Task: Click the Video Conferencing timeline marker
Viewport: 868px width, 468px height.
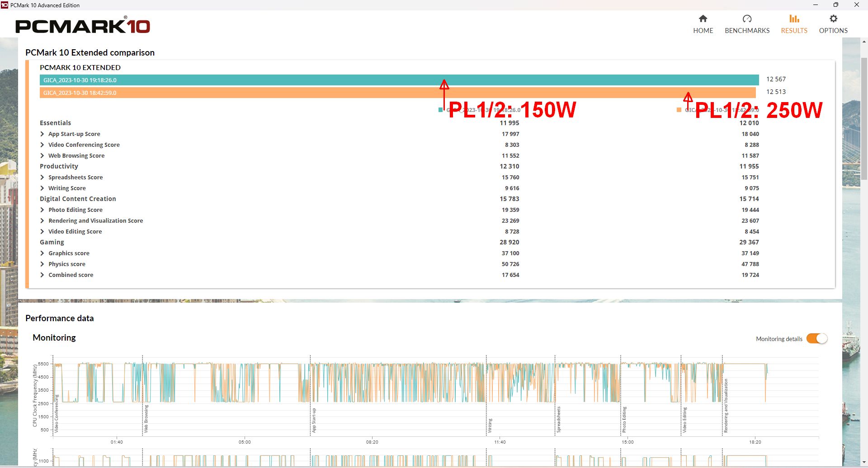Action: pyautogui.click(x=57, y=413)
